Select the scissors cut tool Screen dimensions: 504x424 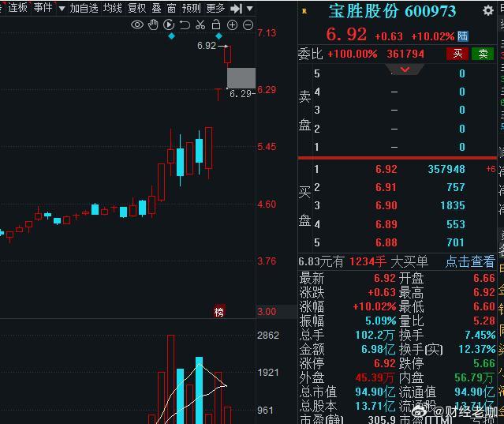pyautogui.click(x=200, y=24)
